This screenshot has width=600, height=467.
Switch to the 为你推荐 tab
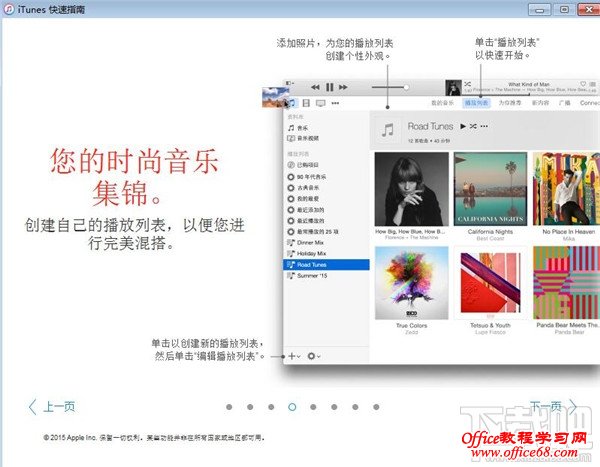click(x=510, y=103)
